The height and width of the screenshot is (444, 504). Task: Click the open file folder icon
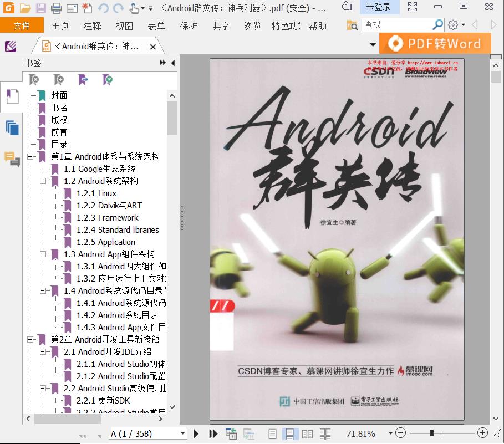click(x=25, y=8)
